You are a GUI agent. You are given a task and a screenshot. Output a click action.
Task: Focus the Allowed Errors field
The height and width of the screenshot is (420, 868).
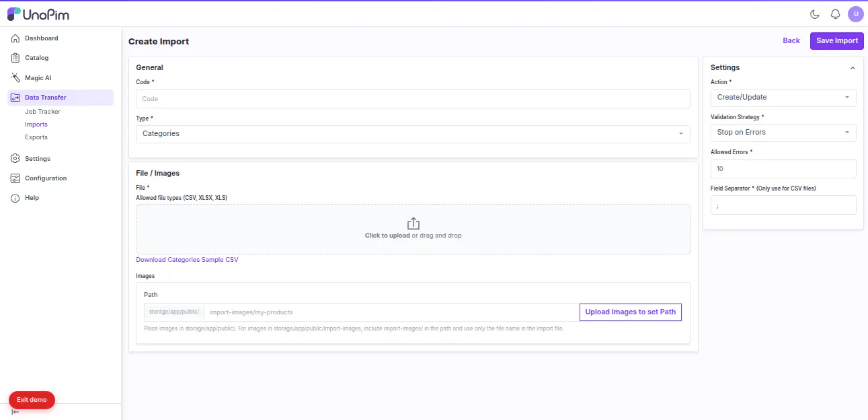pos(783,169)
